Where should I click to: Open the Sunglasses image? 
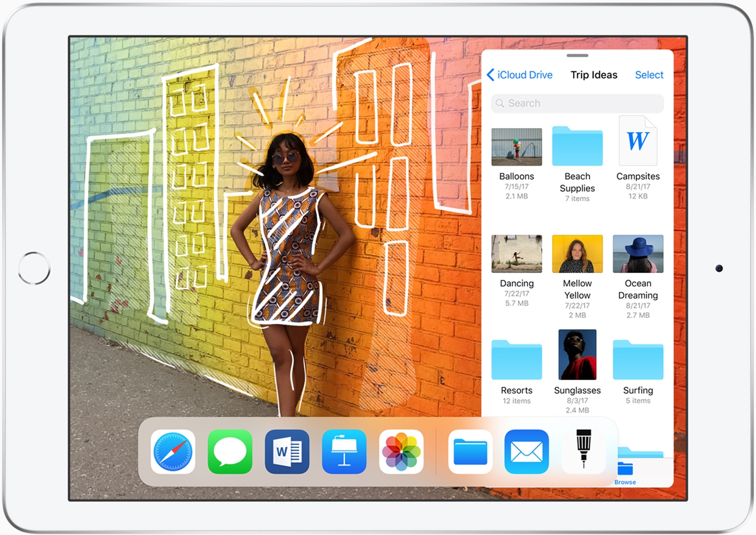coord(577,354)
